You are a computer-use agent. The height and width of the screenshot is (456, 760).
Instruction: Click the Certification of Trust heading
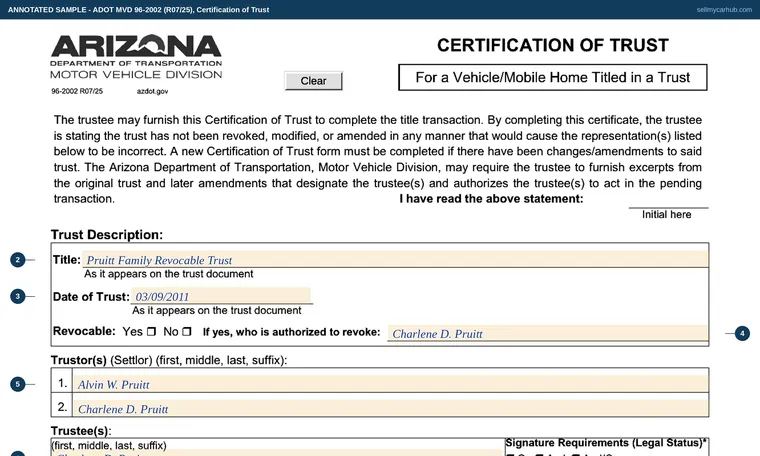pos(553,45)
